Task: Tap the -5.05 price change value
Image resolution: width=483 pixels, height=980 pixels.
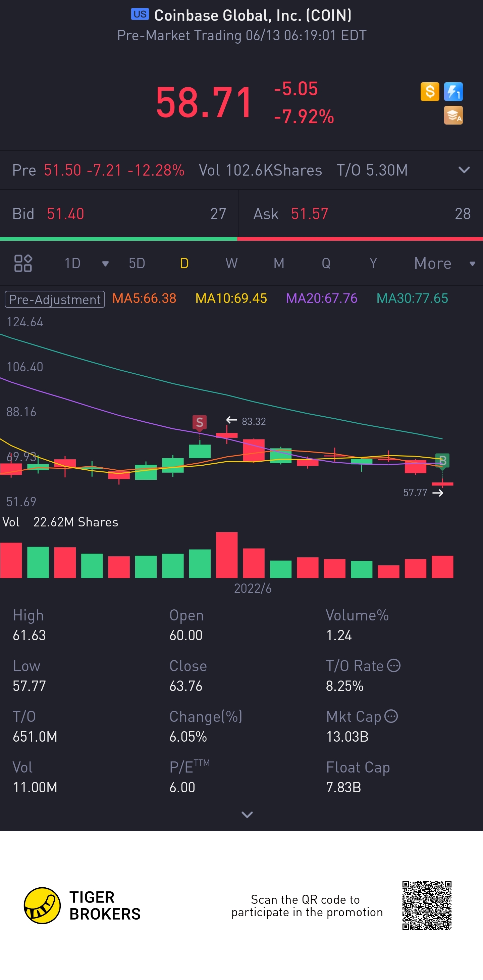Action: coord(296,89)
